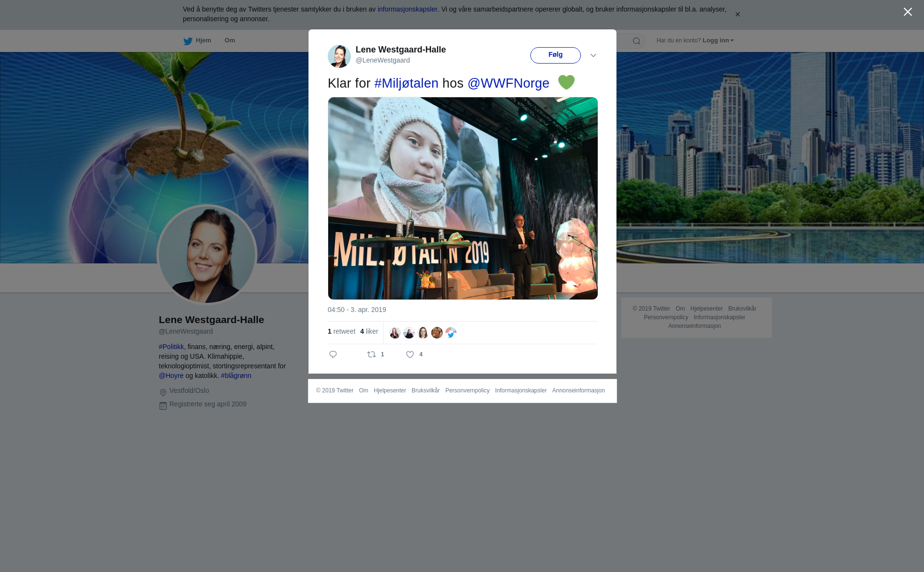924x572 pixels.
Task: Open Informasjonskapsler in right sidebar footer
Action: tap(719, 317)
